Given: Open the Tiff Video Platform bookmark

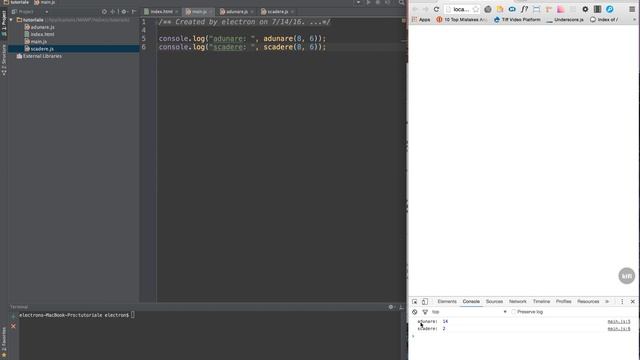Looking at the screenshot, I should tap(517, 20).
